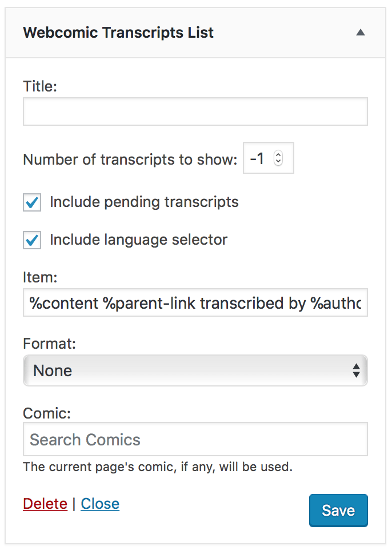
Task: Click the Include pending transcripts label
Action: 144,202
